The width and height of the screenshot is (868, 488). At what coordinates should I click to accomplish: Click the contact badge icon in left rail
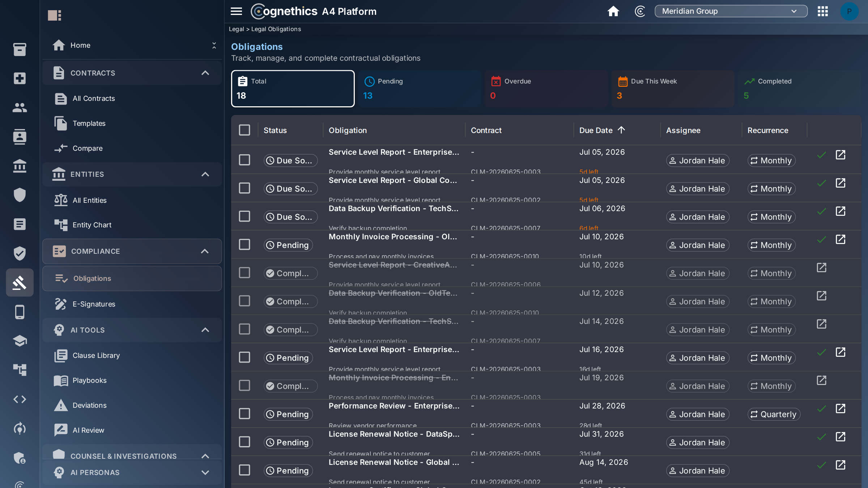(x=20, y=137)
